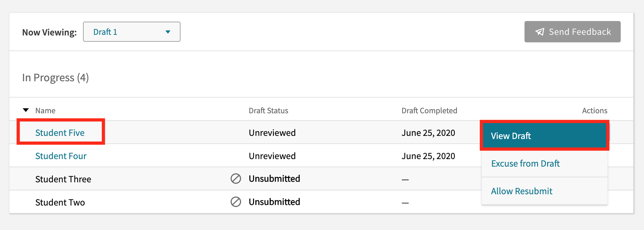Click the sort triangle next to Name
Viewport: 644px width, 230px height.
[x=25, y=110]
